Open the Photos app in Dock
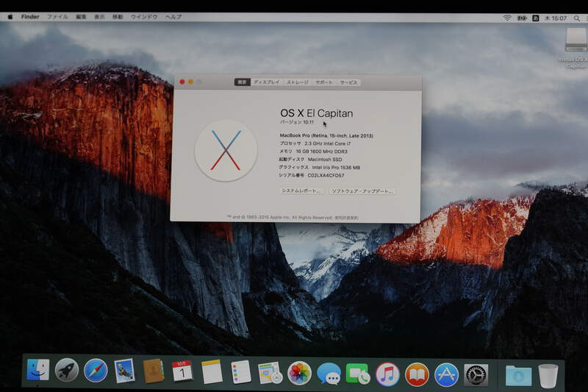The height and width of the screenshot is (392, 588). [x=299, y=373]
